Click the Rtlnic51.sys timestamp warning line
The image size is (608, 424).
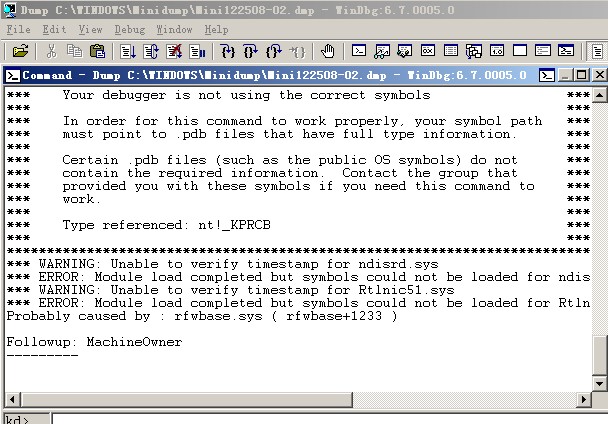click(230, 290)
